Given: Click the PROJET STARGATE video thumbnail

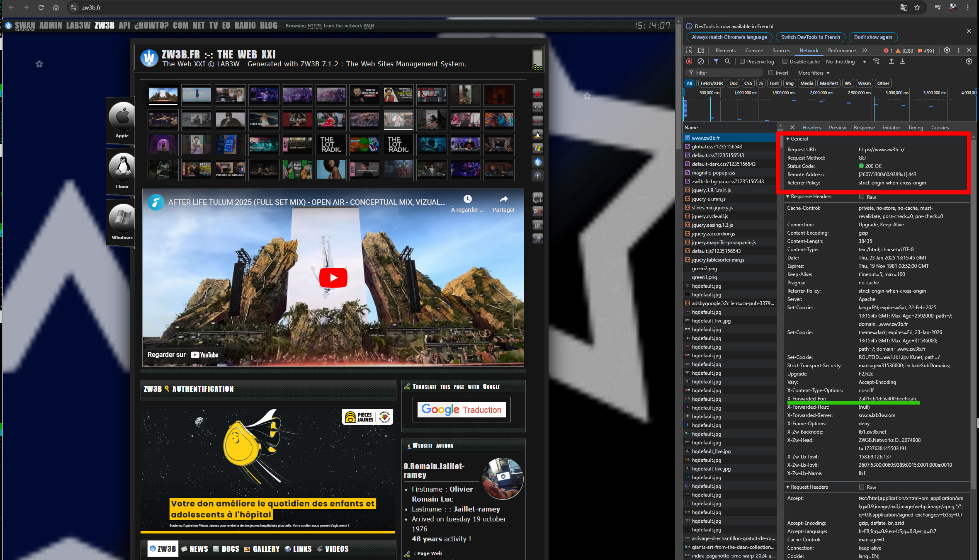Looking at the screenshot, I should click(230, 170).
